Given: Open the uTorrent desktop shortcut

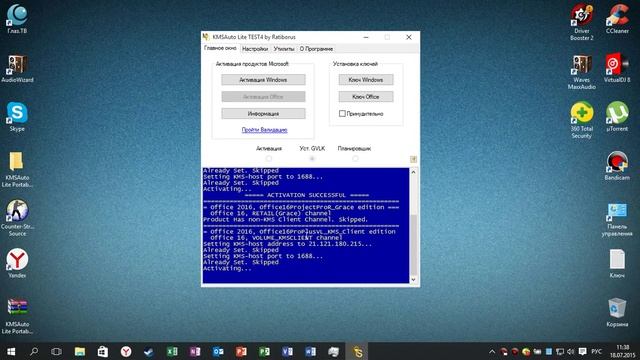Looking at the screenshot, I should pos(617,116).
